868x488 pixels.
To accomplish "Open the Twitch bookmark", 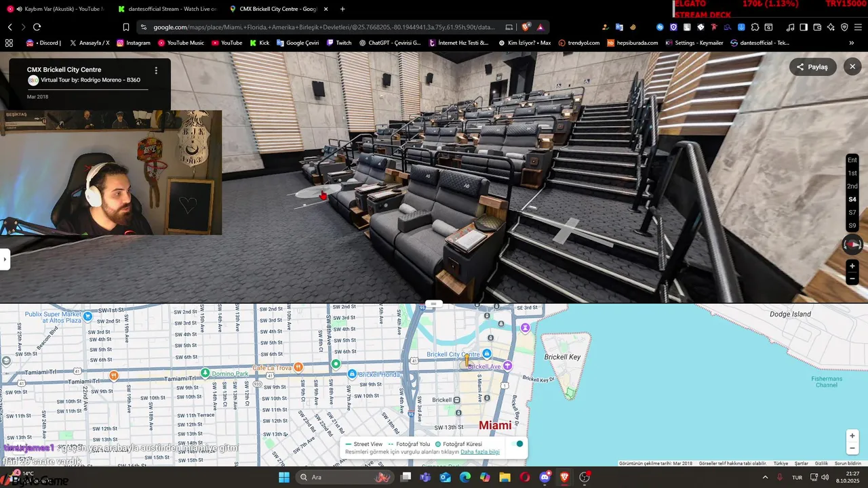I will pyautogui.click(x=338, y=43).
